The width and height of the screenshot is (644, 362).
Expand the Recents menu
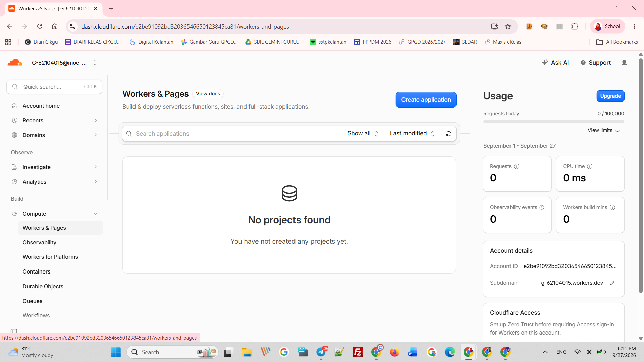(x=54, y=120)
